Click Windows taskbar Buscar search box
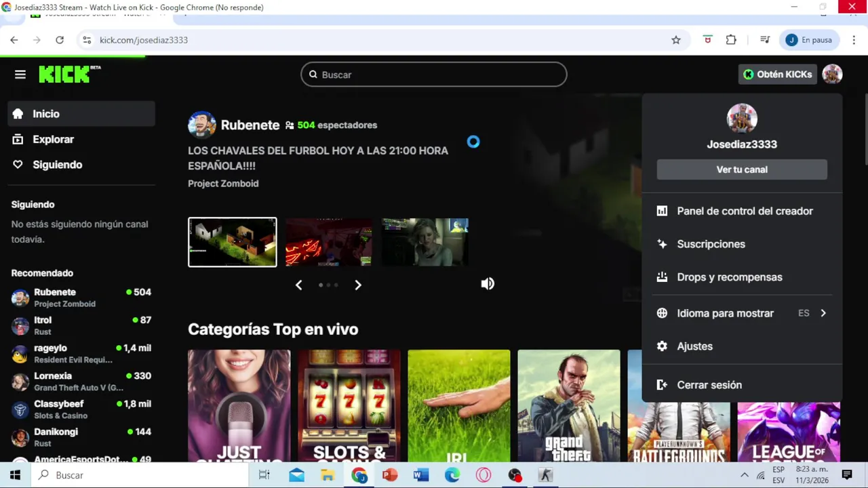Screen dimensions: 868x488 140,475
